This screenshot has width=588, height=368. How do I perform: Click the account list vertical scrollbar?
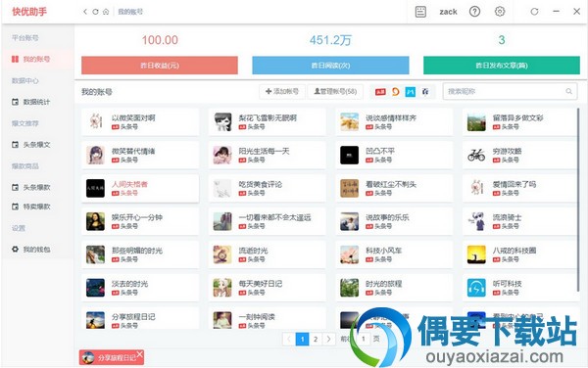coord(578,201)
